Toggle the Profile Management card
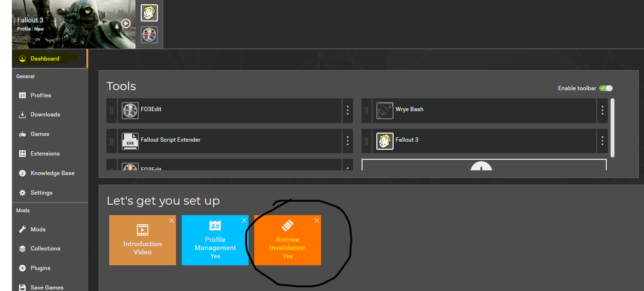 215,240
